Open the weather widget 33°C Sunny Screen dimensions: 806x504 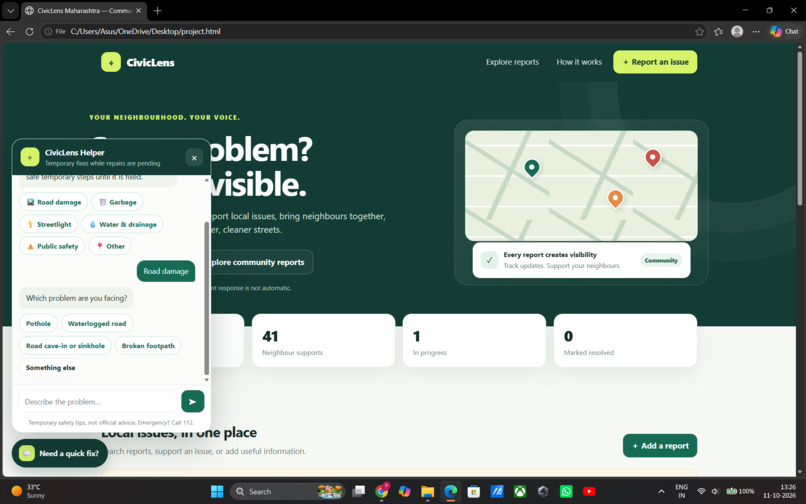29,491
